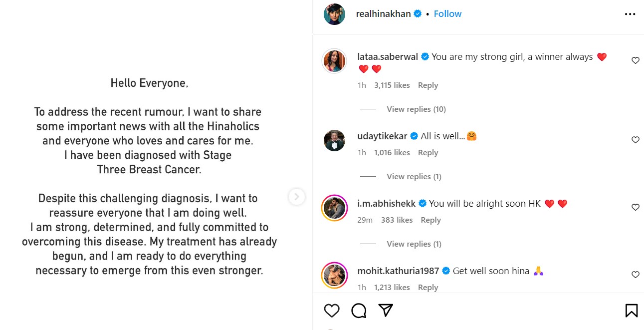The image size is (644, 330).
Task: Expand View replies (10) thread
Action: pos(416,109)
